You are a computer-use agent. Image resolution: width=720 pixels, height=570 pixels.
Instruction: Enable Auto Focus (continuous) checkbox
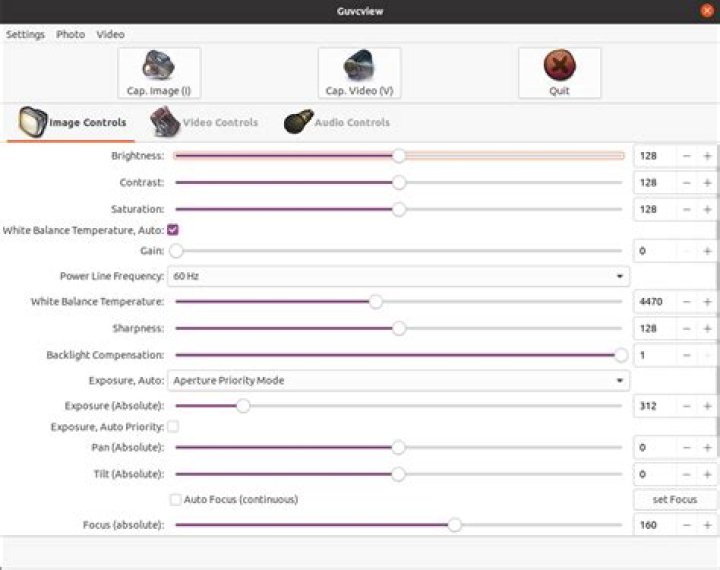(175, 499)
